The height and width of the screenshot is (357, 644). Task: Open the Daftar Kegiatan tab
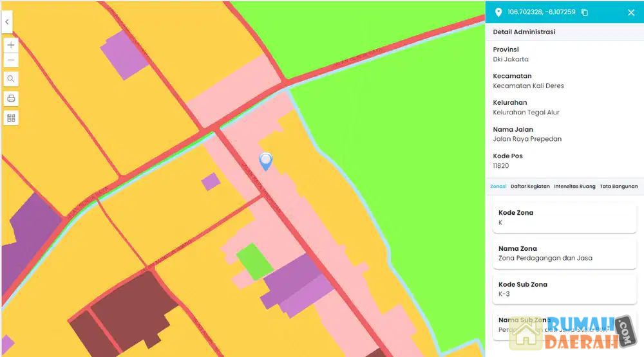[x=530, y=187]
